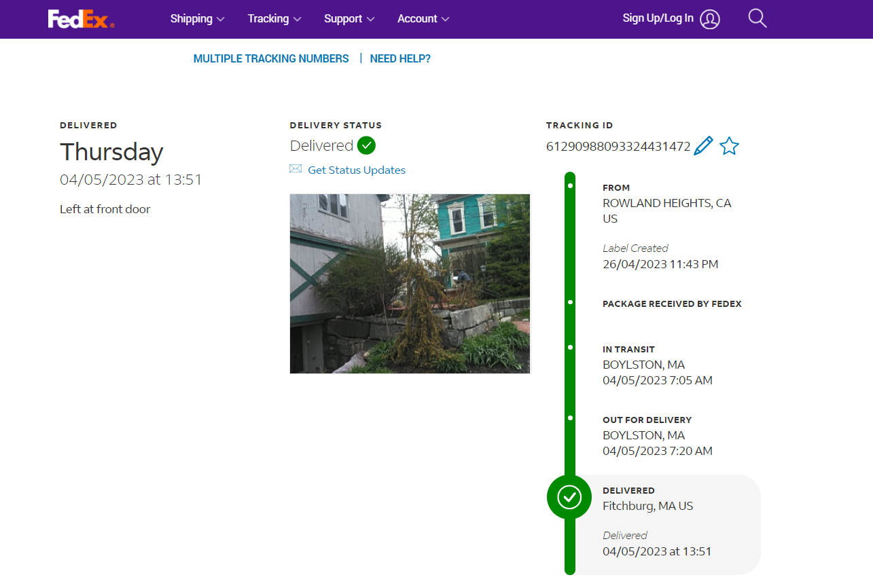Open the proof of delivery photo
873x588 pixels.
[410, 283]
